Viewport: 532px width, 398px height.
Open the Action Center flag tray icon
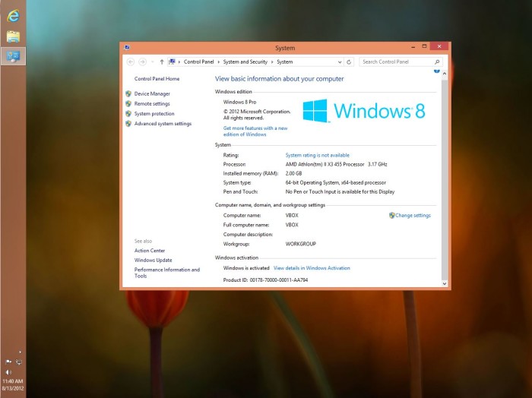(x=8, y=362)
